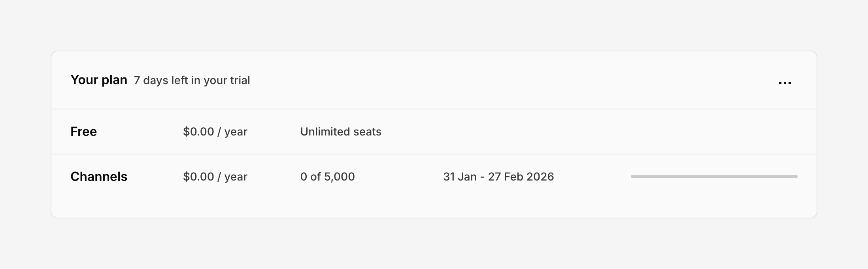
Task: Click the "Unlimited seats" label
Action: click(x=341, y=132)
